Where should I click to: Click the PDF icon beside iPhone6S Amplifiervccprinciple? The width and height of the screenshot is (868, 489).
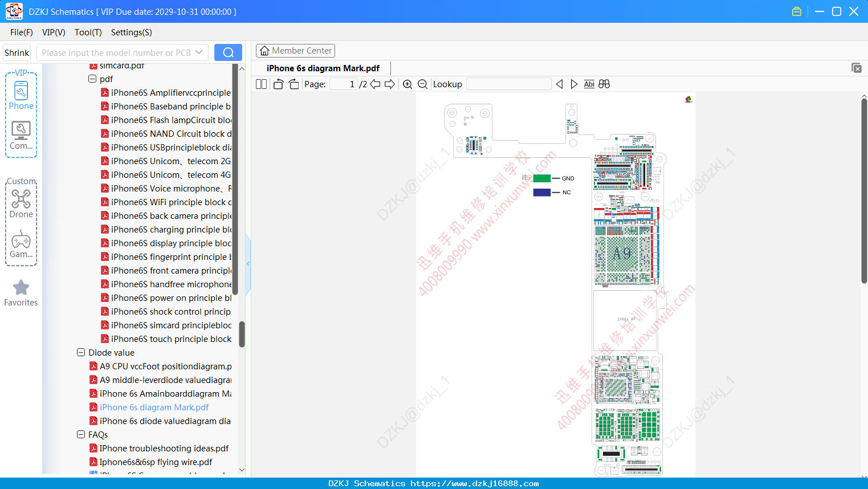[105, 92]
